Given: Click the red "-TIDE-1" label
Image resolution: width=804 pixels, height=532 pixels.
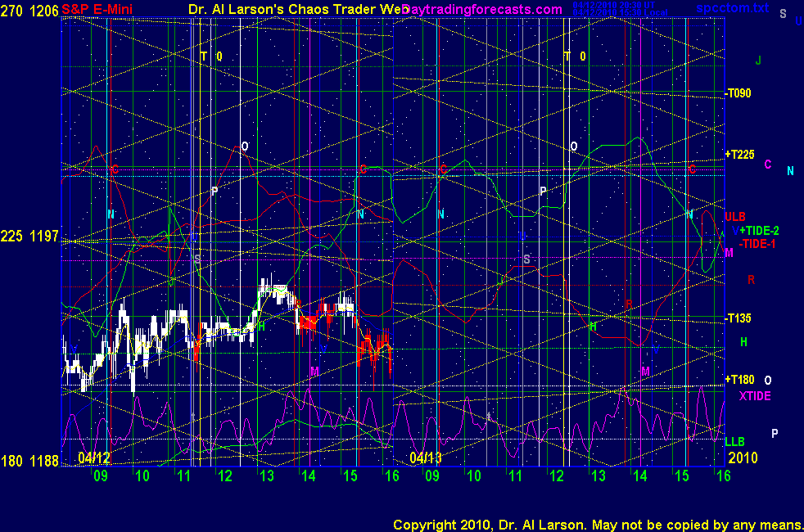Looking at the screenshot, I should tap(757, 244).
